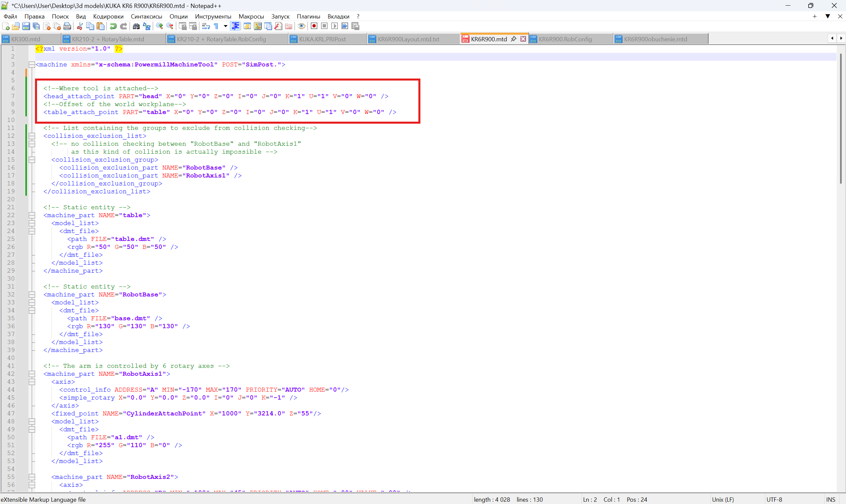Viewport: 846px width, 504px height.
Task: Click the Paste toolbar icon
Action: (x=100, y=26)
